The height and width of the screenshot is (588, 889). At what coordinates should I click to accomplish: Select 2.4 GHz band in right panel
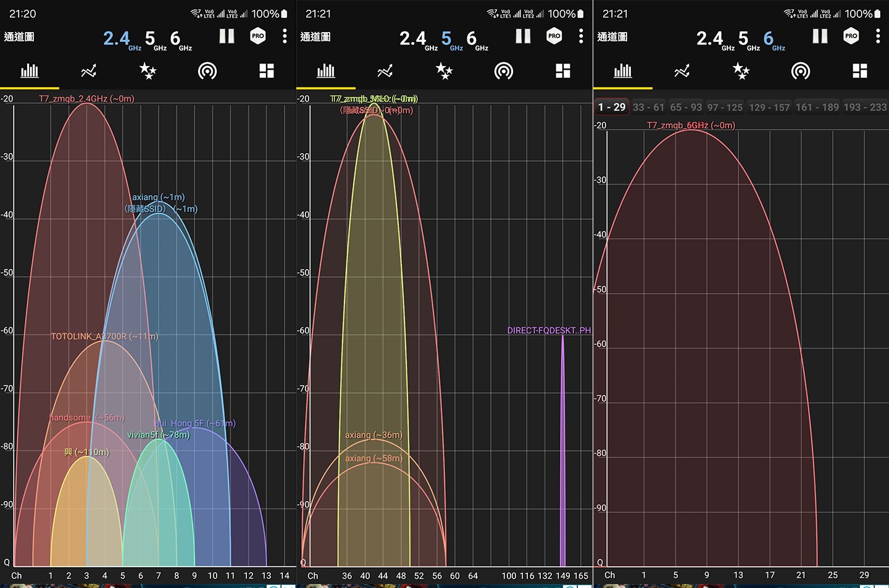[x=715, y=39]
